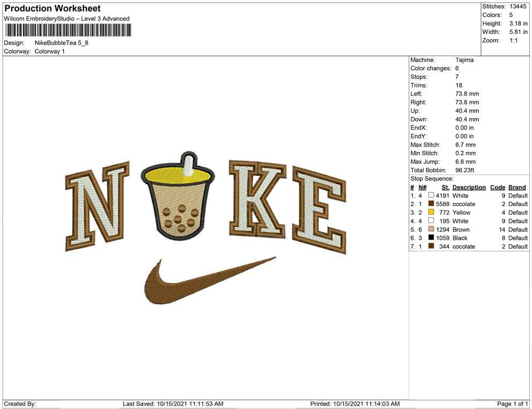Choose the black swatch beside 1059
The image size is (532, 409).
[x=431, y=238]
